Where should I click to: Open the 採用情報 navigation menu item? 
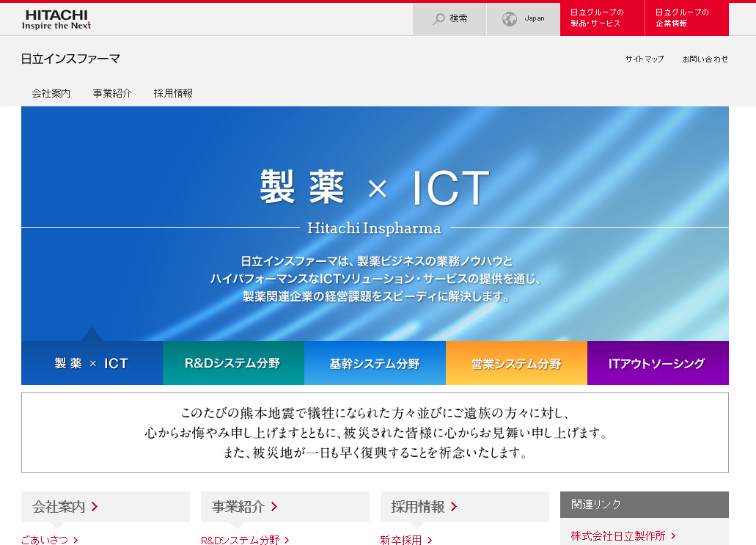[173, 93]
